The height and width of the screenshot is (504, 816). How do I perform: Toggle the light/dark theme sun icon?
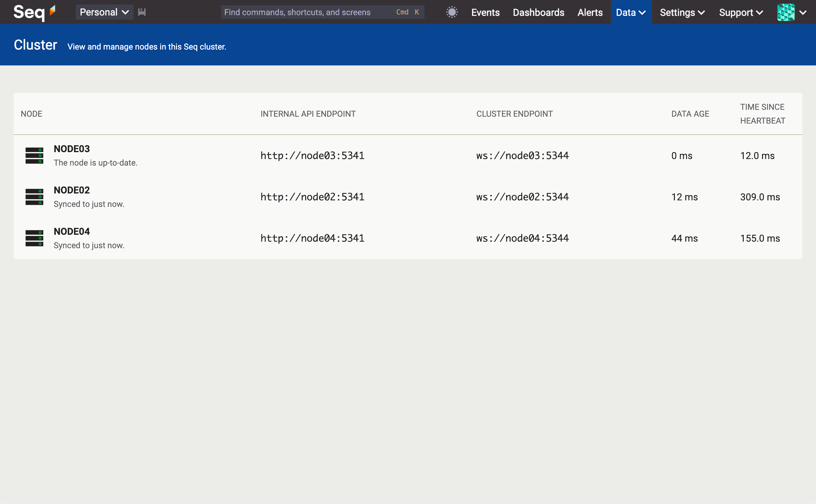coord(452,12)
